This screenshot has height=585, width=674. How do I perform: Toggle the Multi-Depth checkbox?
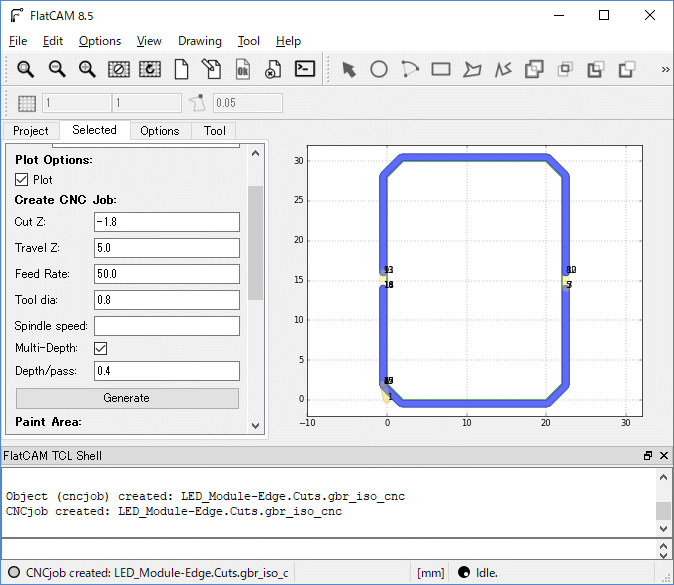point(100,348)
